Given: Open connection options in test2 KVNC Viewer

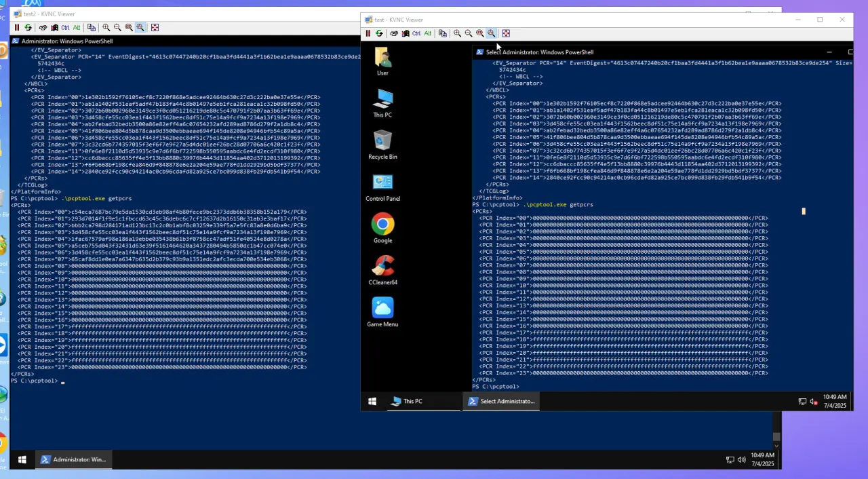Looking at the screenshot, I should 43,28.
